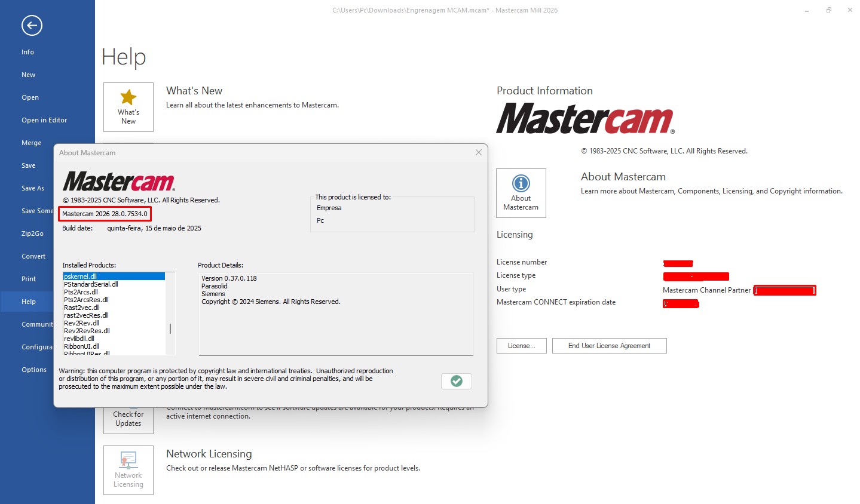This screenshot has height=504, width=860.
Task: Choose Open in Editor
Action: tap(44, 120)
